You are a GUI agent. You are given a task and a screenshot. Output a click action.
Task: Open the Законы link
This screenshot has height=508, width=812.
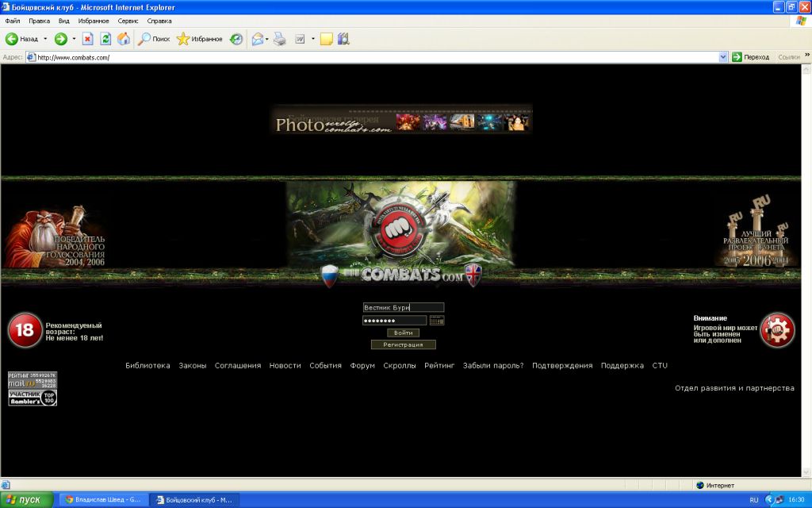tap(193, 365)
